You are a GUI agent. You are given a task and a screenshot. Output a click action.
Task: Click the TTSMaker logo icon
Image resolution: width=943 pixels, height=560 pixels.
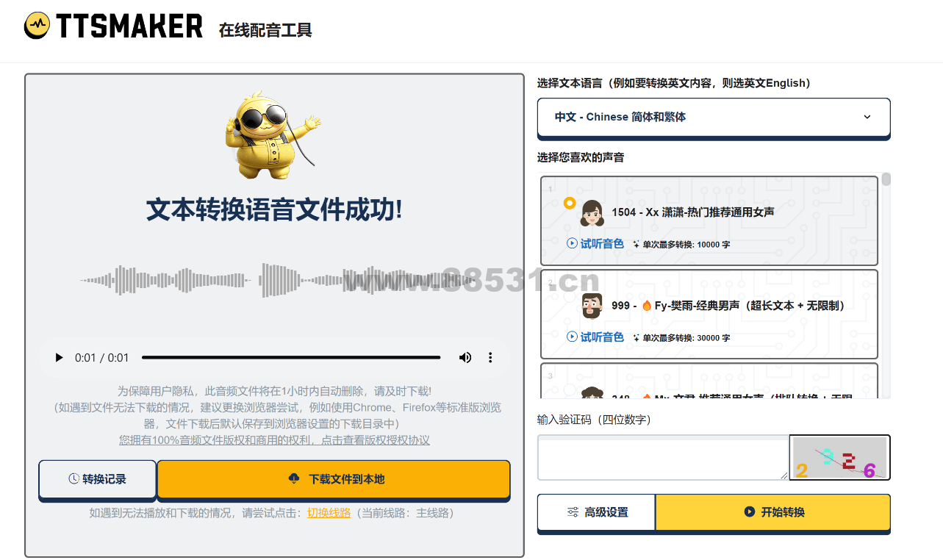point(37,26)
